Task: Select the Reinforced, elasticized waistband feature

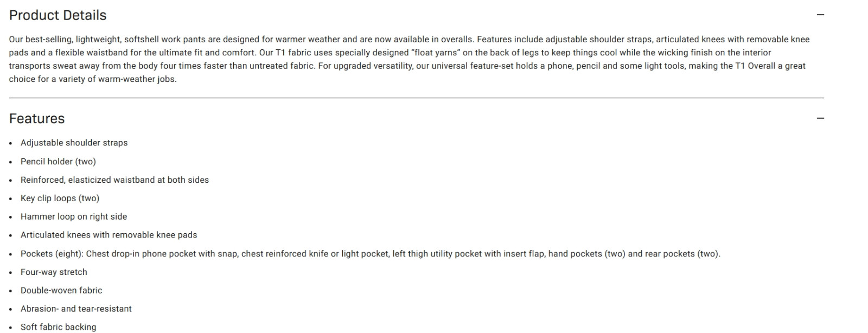Action: [114, 180]
